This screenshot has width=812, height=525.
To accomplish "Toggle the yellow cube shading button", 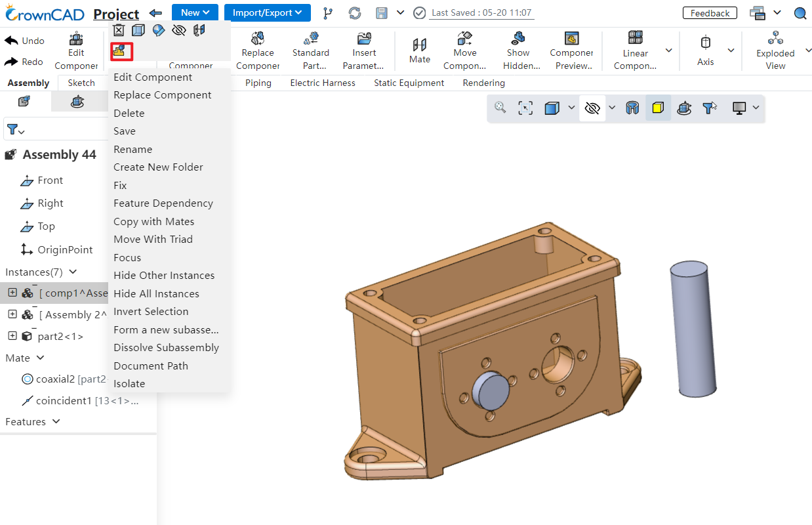I will click(658, 108).
